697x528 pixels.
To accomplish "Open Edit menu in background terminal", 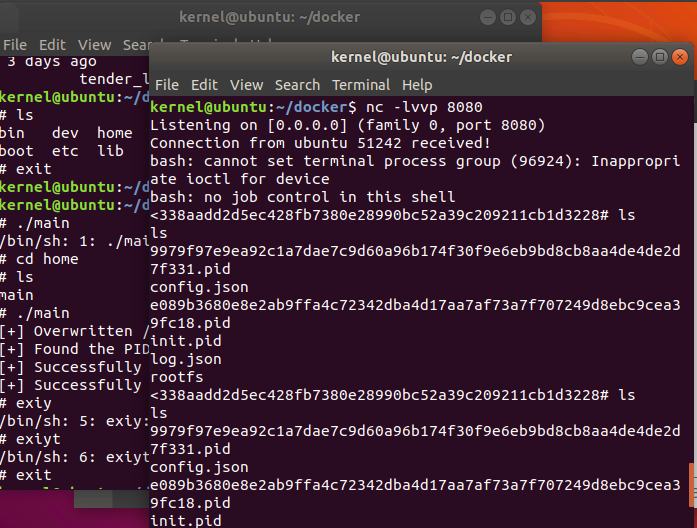I will [x=52, y=45].
